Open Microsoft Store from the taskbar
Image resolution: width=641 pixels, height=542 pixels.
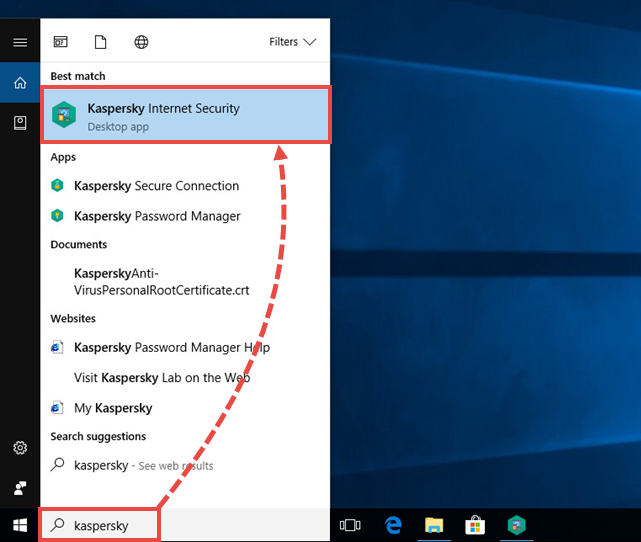(x=475, y=525)
